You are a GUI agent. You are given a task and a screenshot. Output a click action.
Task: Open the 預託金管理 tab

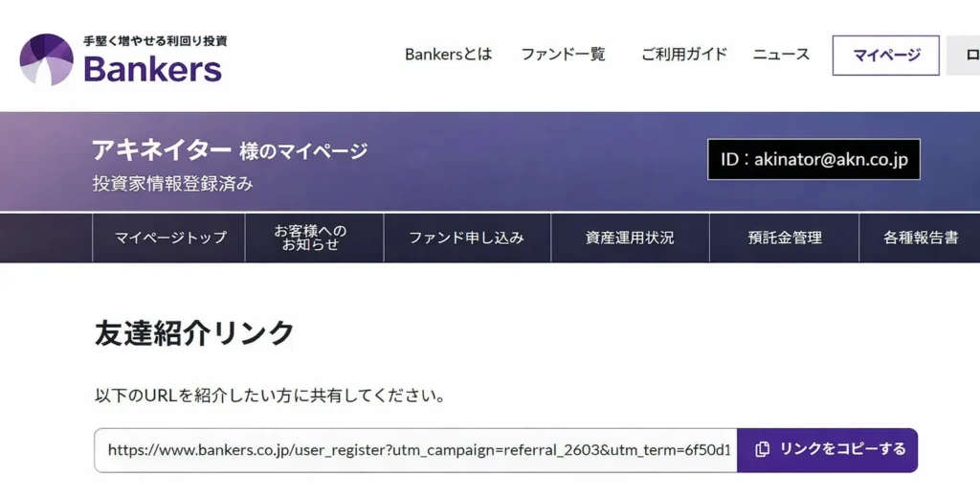coord(784,238)
